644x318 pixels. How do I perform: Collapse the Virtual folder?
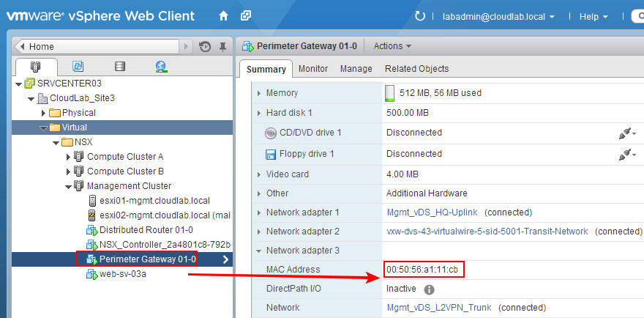click(x=43, y=128)
